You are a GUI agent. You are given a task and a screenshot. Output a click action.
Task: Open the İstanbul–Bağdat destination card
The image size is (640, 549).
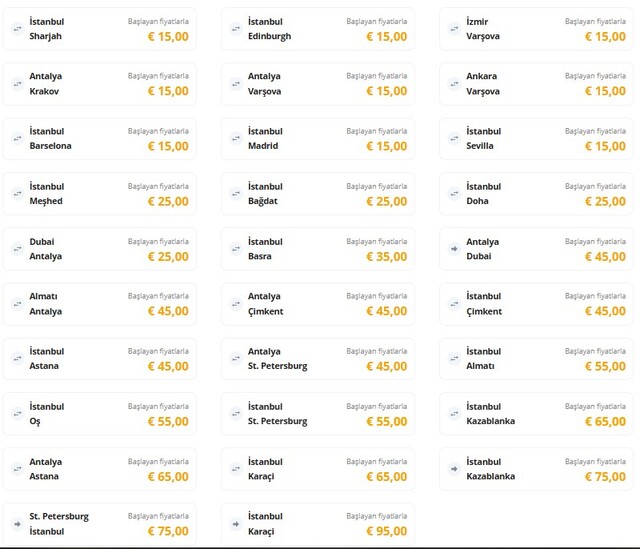(x=318, y=193)
